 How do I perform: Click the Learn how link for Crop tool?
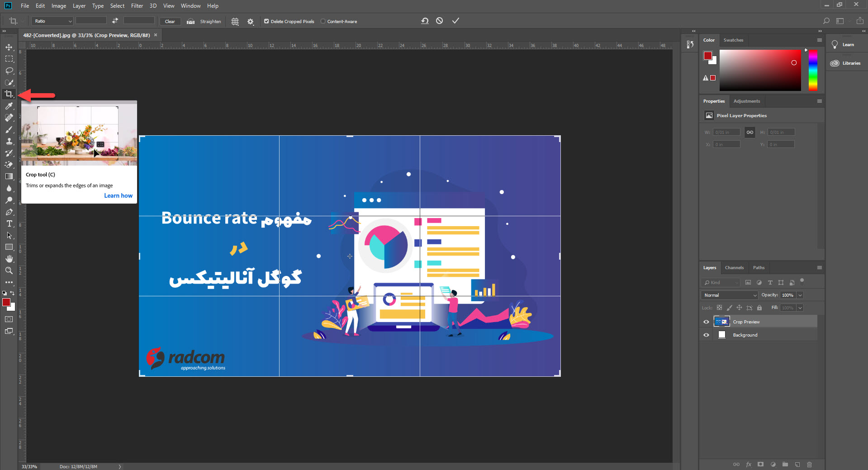[118, 195]
